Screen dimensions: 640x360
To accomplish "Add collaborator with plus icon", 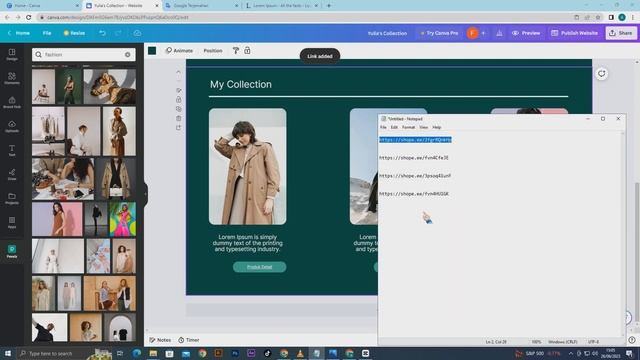I will (x=483, y=33).
